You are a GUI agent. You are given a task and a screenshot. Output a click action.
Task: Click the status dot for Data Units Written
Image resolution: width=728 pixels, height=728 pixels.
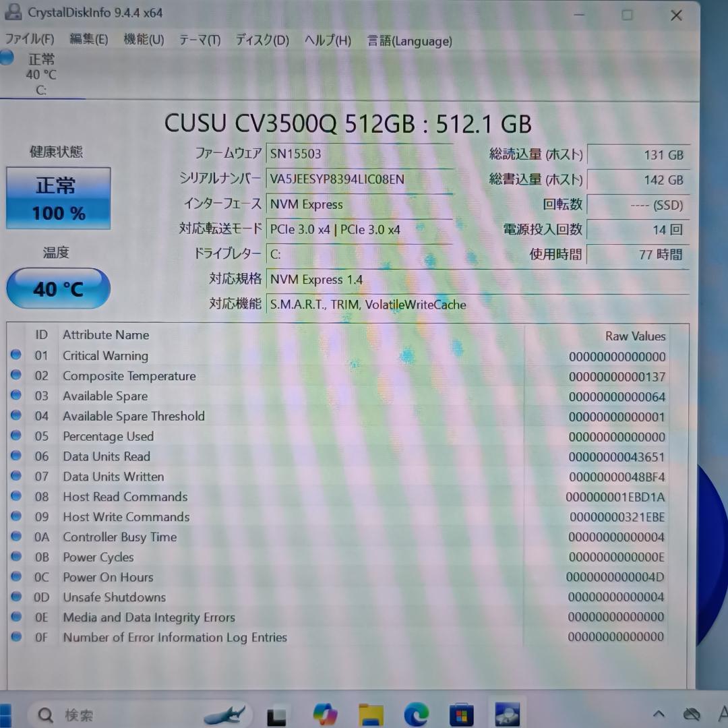tap(16, 475)
